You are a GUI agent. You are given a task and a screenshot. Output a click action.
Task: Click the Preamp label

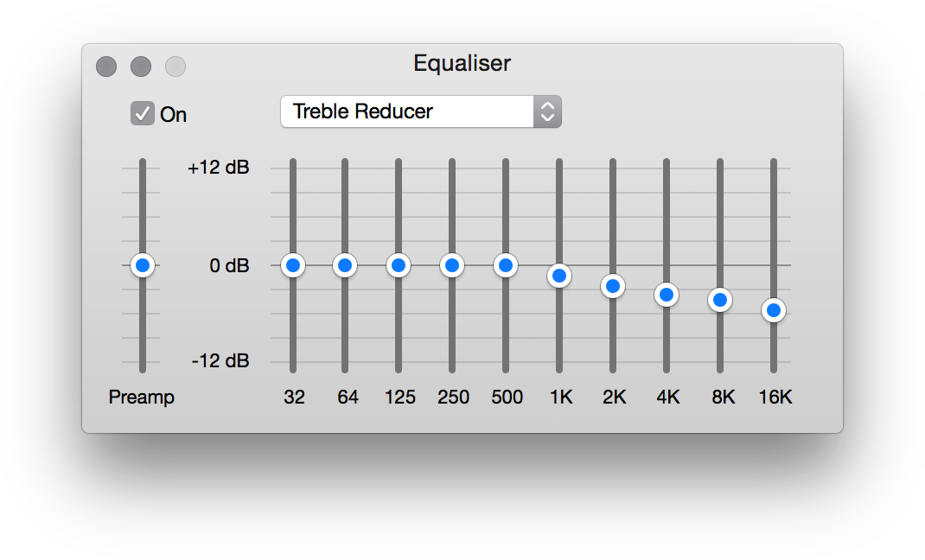[x=142, y=398]
